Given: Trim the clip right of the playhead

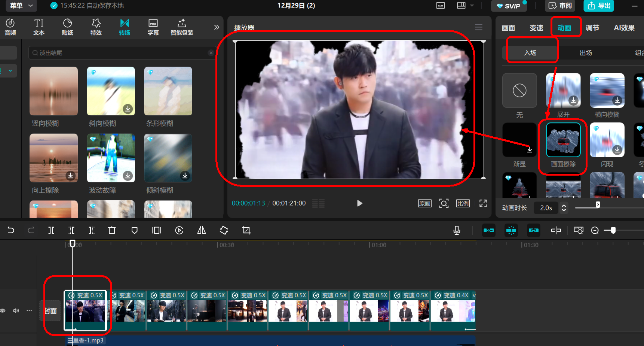Looking at the screenshot, I should [x=92, y=230].
